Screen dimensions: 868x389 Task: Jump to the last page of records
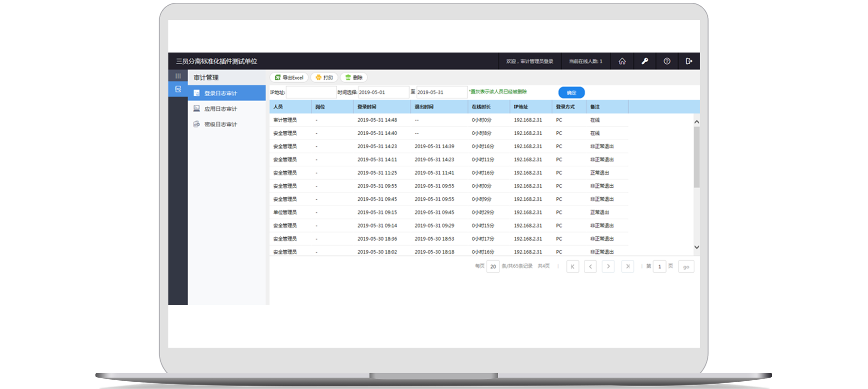628,266
